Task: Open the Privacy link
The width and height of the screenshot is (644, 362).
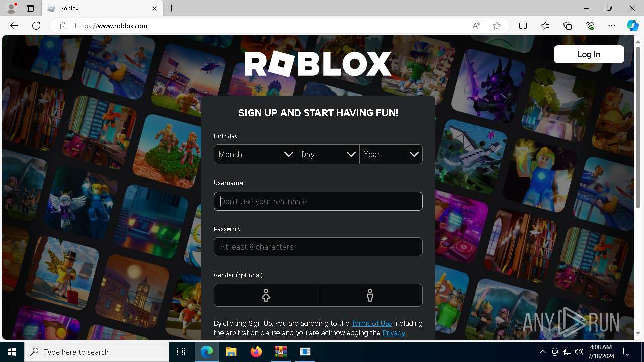Action: pyautogui.click(x=394, y=333)
